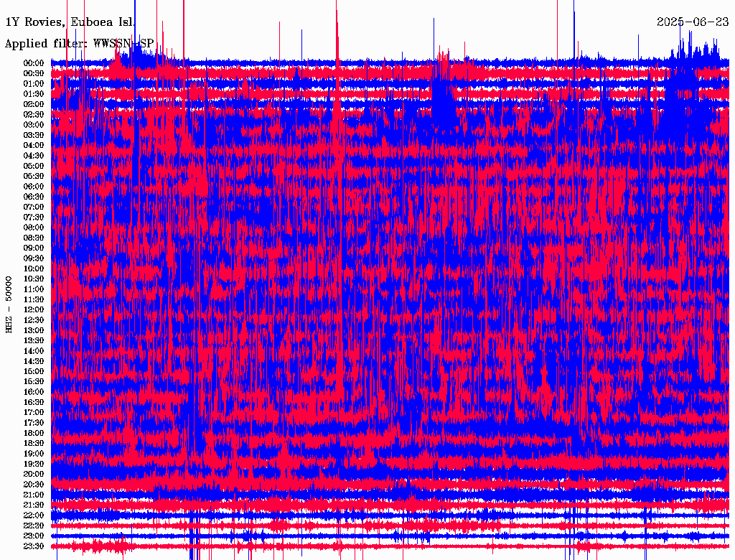Select the 03:30 time label
The image size is (735, 560).
pos(34,135)
